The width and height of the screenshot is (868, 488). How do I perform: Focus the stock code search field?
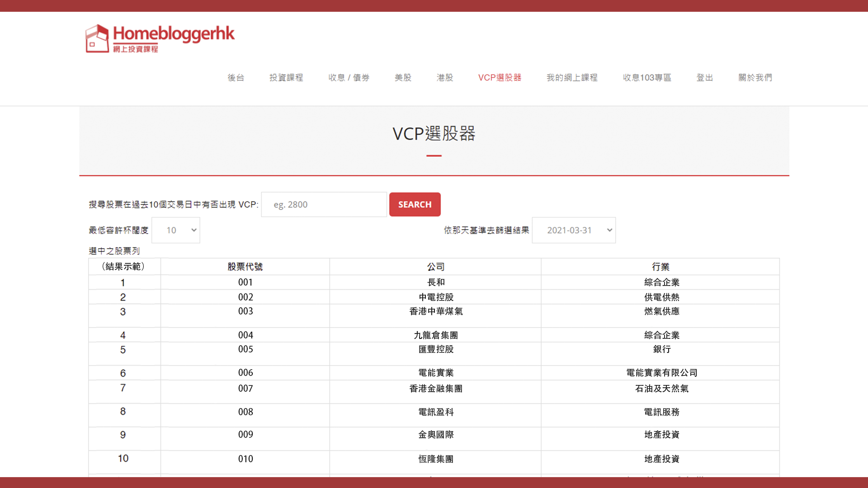tap(324, 205)
